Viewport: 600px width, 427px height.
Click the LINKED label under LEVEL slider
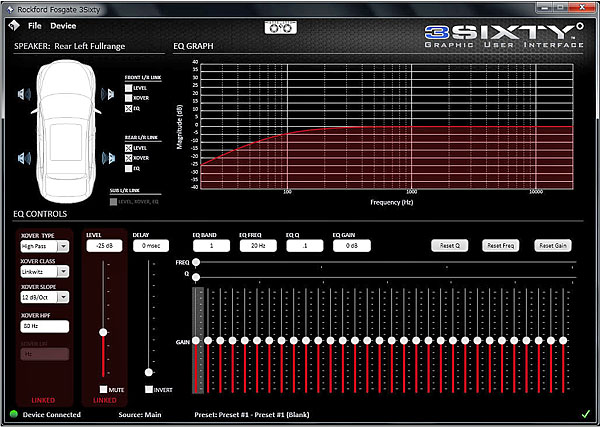104,400
